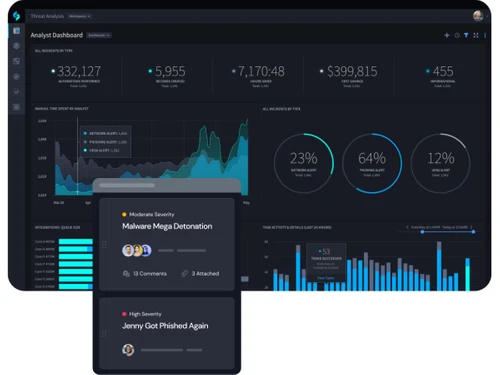Screen dimensions: 500x375
Task: Click the 5,955 records created metric
Action: 170,71
